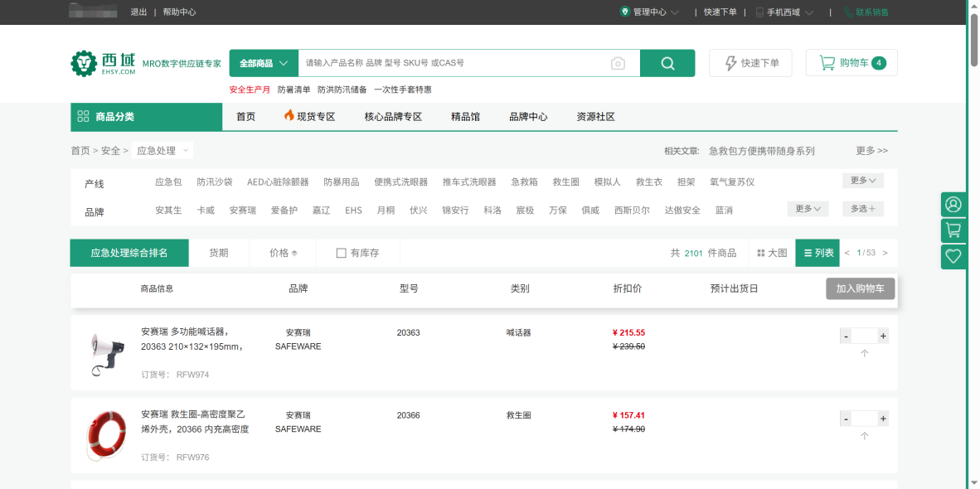Switch to 大图 grid view
The width and height of the screenshot is (980, 489).
772,253
